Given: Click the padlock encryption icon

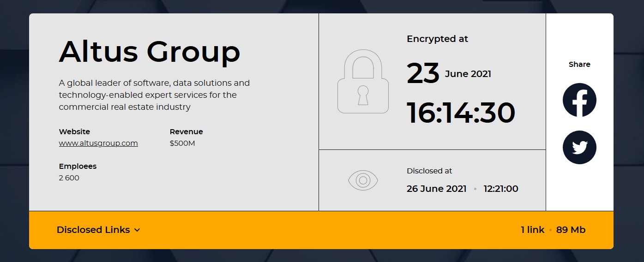Looking at the screenshot, I should [x=363, y=81].
